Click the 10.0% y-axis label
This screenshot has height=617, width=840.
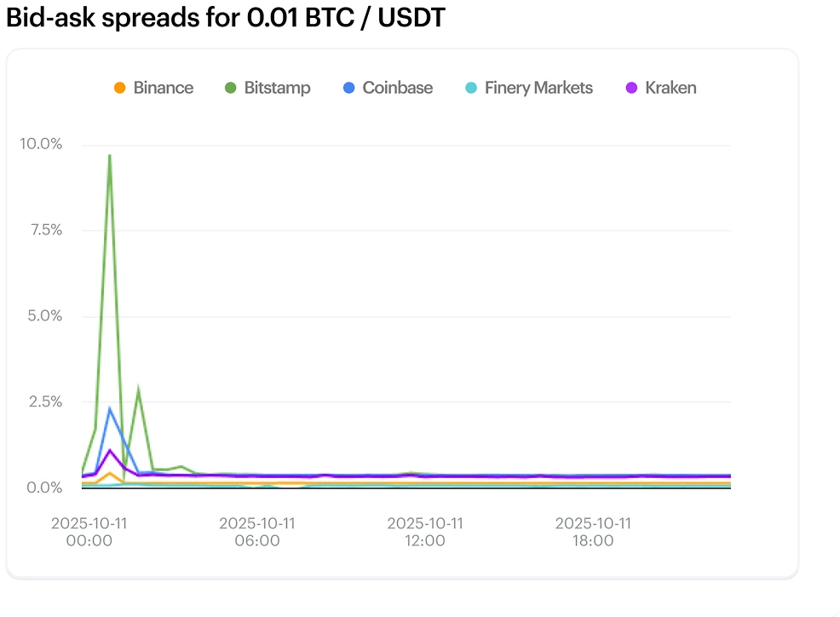[41, 144]
